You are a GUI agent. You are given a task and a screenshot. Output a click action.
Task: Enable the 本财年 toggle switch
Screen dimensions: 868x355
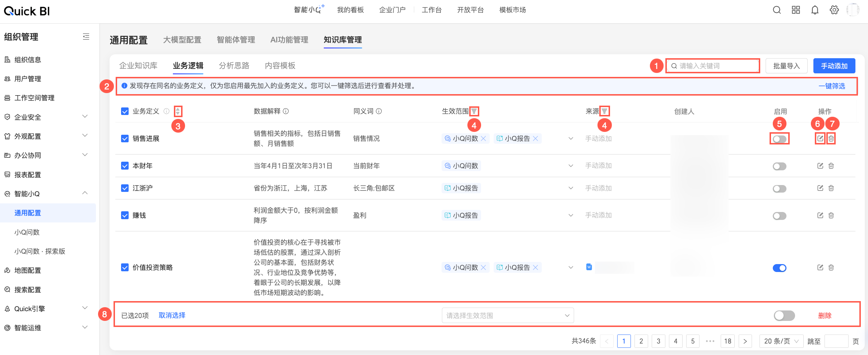point(780,166)
